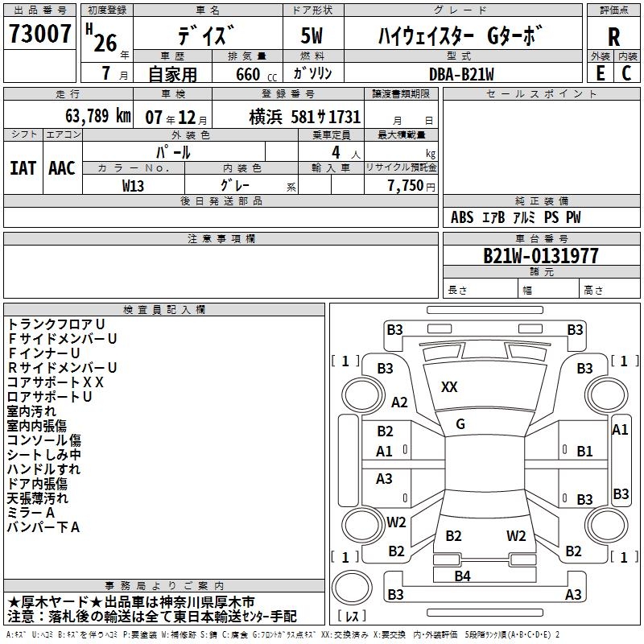Click interior grade C
Viewport: 644px width, 644px height.
point(626,72)
